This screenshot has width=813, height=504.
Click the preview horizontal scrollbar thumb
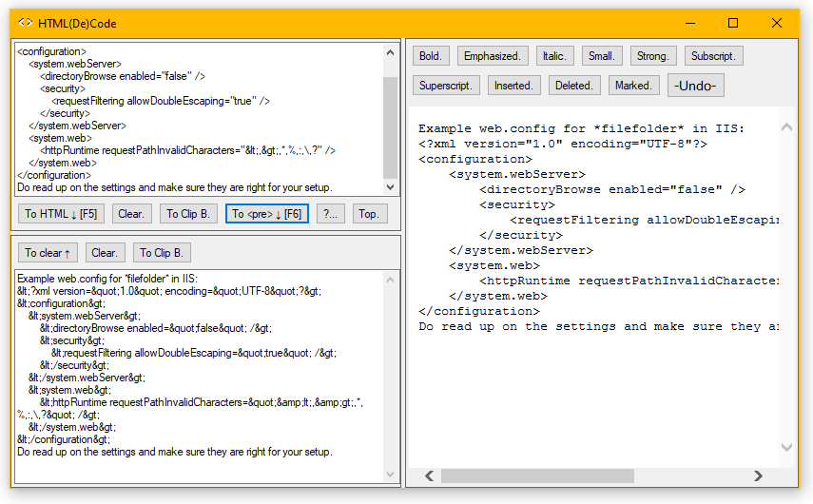point(537,475)
